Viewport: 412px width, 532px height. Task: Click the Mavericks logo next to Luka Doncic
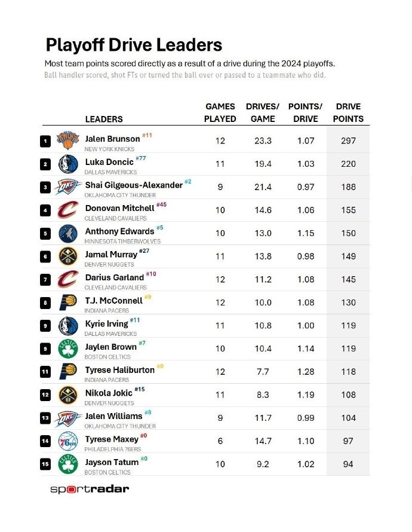tap(67, 164)
